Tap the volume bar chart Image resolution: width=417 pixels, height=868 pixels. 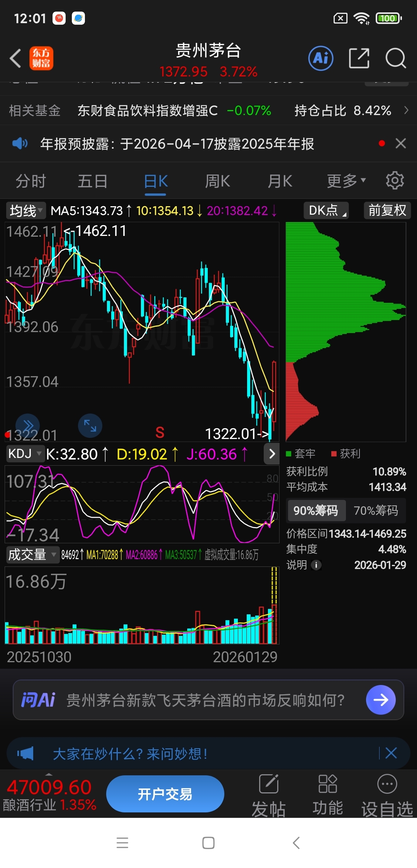point(142,605)
